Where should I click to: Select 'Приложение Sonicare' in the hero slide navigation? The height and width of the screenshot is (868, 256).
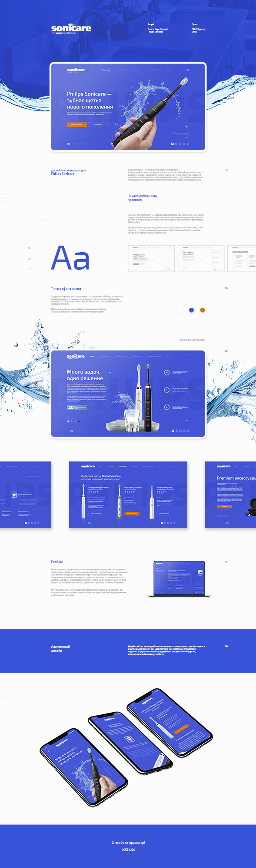(x=154, y=70)
